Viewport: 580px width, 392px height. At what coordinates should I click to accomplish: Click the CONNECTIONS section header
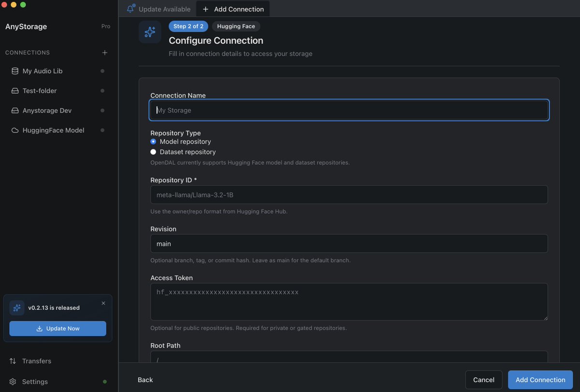28,53
